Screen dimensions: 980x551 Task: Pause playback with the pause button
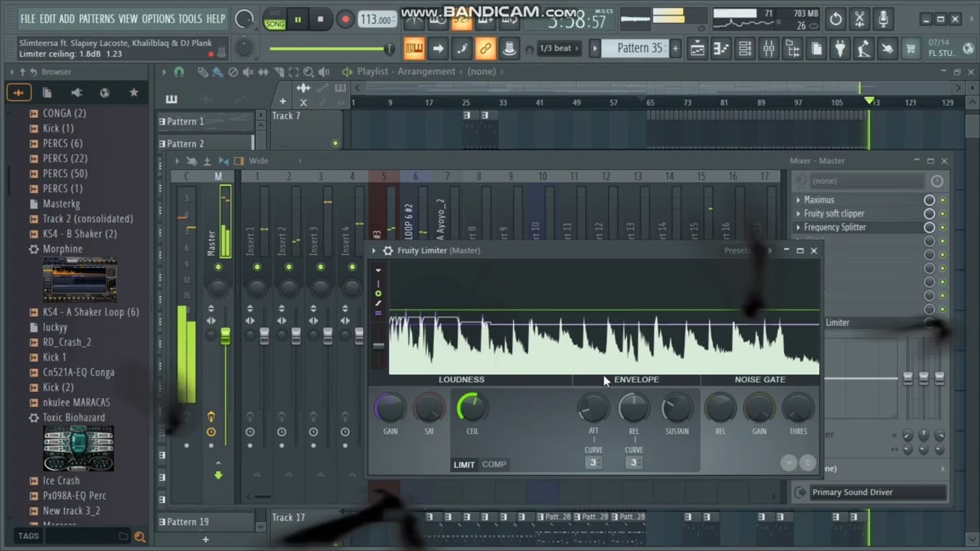pyautogui.click(x=297, y=20)
